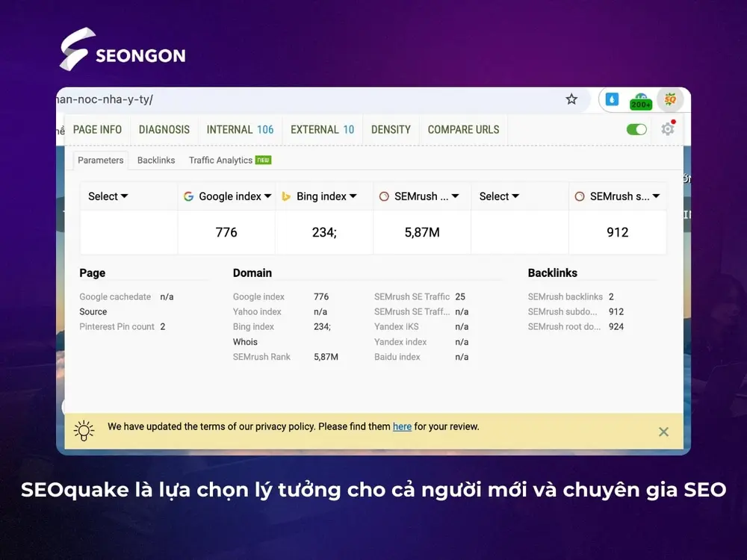Switch to Backlinks sub-tab
The width and height of the screenshot is (747, 560).
(156, 161)
